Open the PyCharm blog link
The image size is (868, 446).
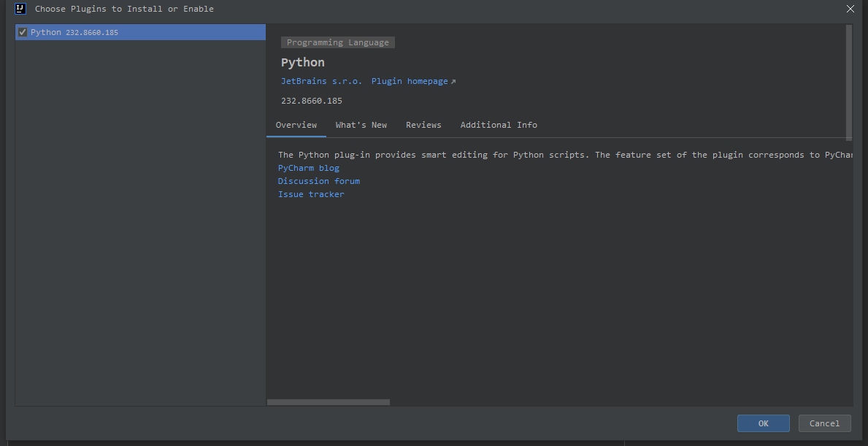(308, 168)
